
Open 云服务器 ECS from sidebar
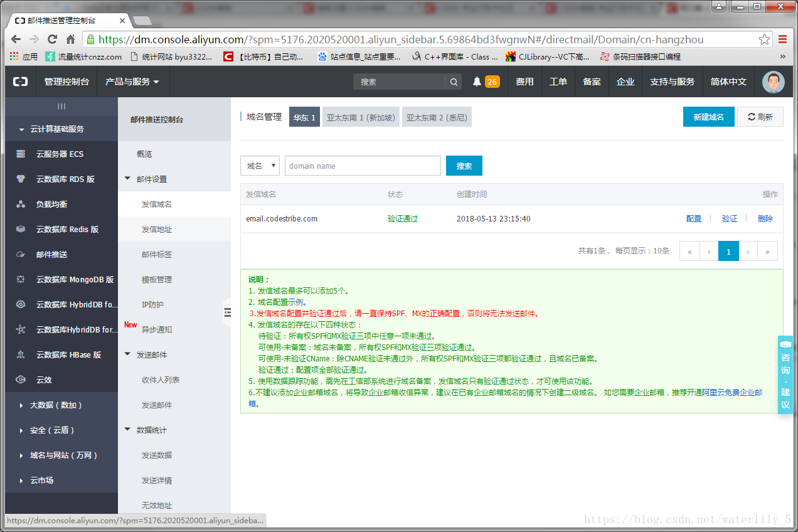(60, 154)
